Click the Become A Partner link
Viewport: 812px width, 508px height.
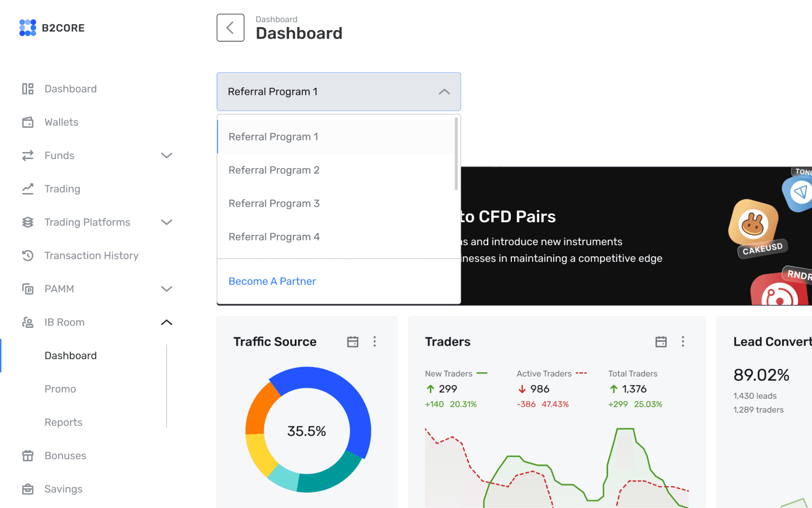tap(272, 281)
